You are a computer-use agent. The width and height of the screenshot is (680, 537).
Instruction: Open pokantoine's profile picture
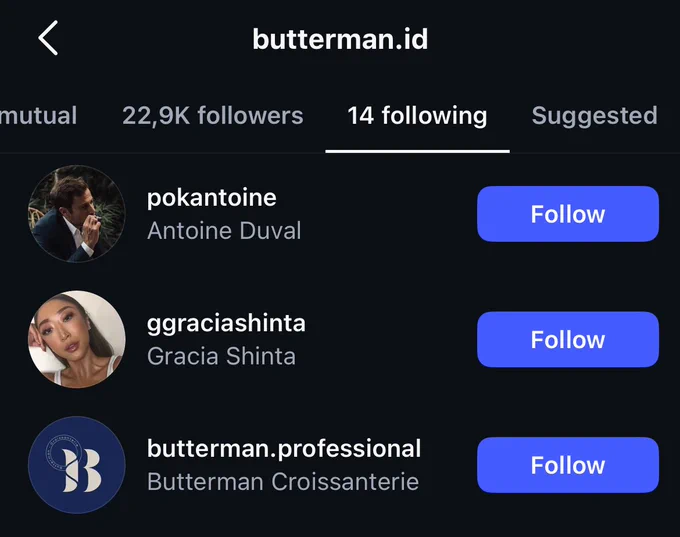point(77,214)
